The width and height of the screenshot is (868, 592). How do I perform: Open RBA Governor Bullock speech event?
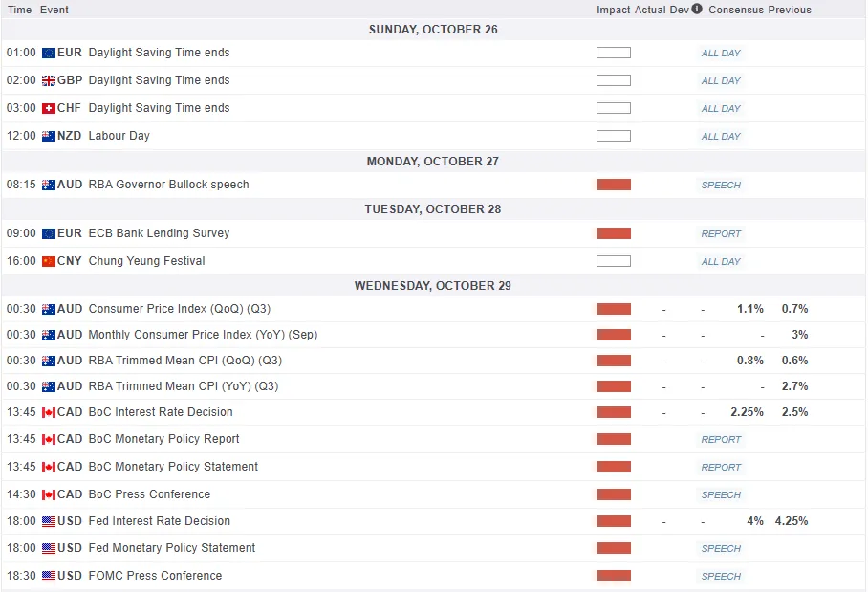[169, 185]
